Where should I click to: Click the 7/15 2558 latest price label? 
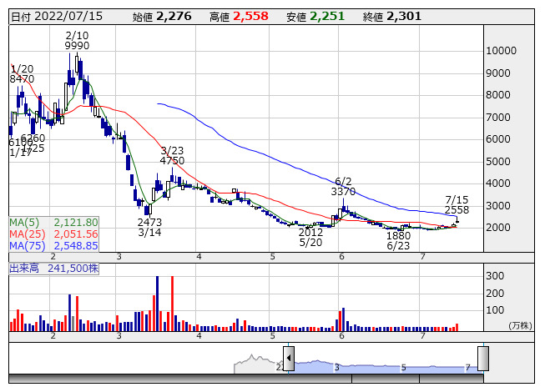(457, 204)
